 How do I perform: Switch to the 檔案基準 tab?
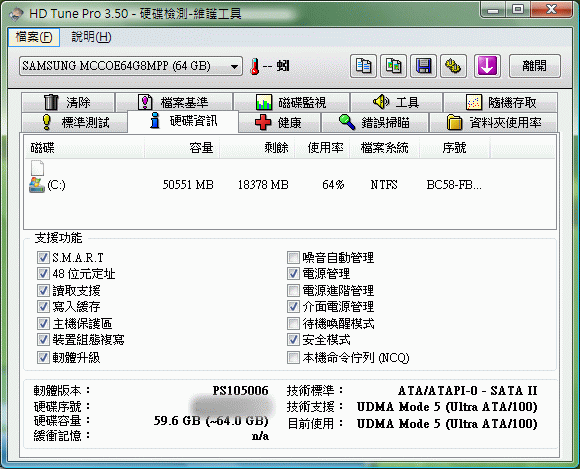(174, 102)
